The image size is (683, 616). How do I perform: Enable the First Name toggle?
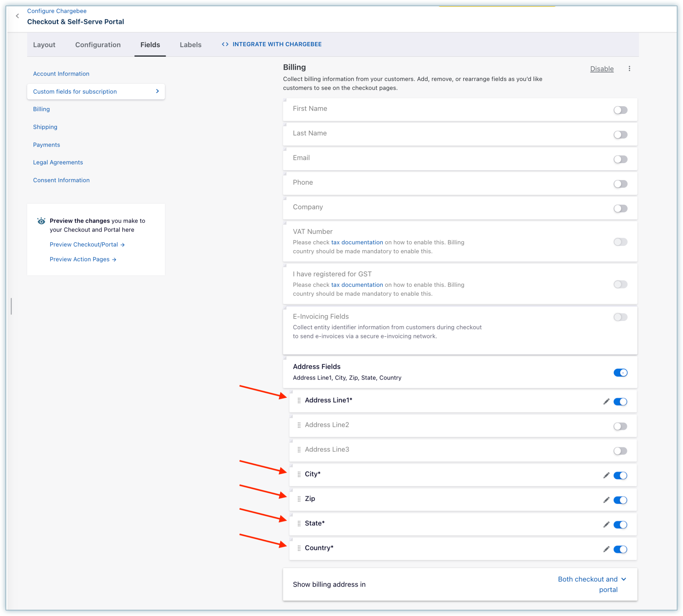(x=620, y=110)
